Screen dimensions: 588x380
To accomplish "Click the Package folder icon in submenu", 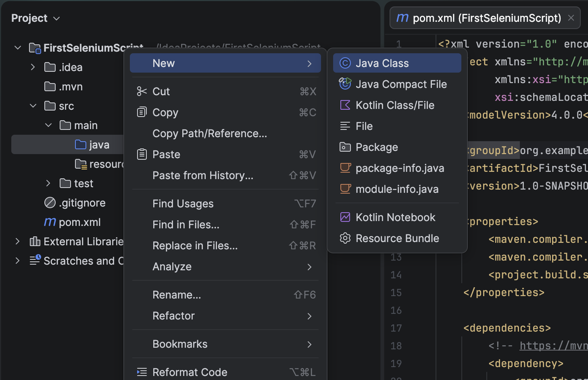I will (345, 147).
